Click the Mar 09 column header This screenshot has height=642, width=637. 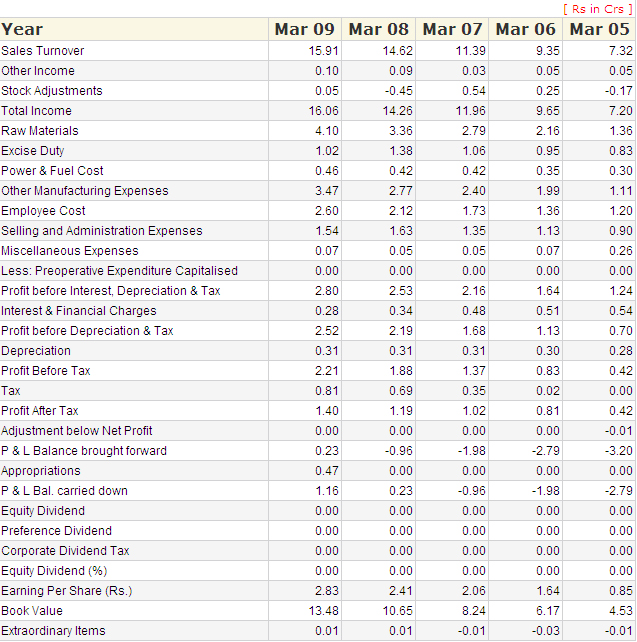click(x=305, y=29)
